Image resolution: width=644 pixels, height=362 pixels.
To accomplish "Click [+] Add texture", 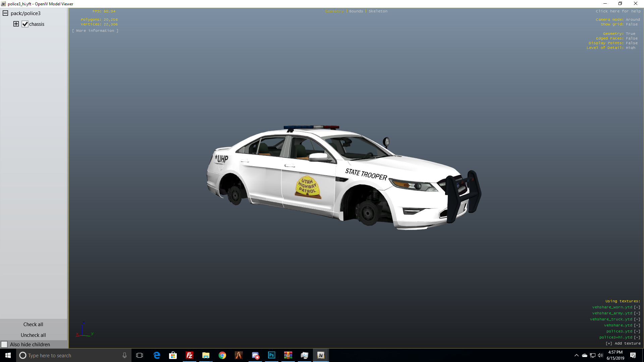I will click(x=623, y=344).
